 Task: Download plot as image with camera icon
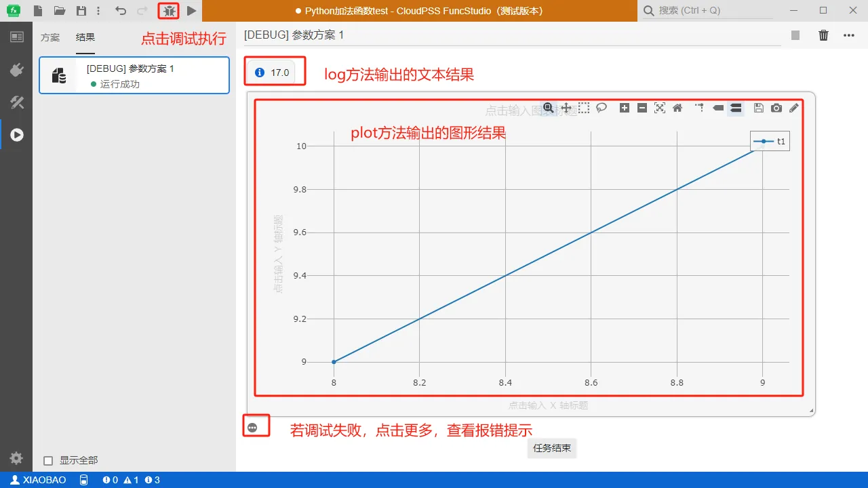(x=776, y=108)
